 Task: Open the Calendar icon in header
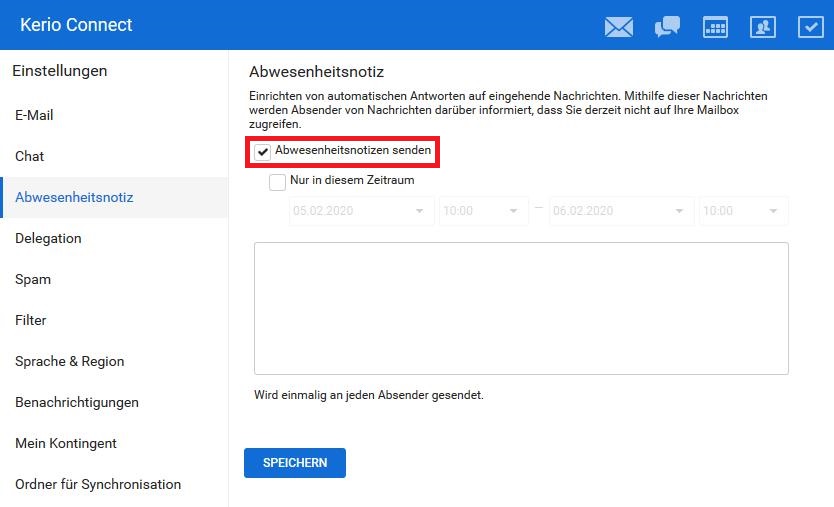point(715,27)
